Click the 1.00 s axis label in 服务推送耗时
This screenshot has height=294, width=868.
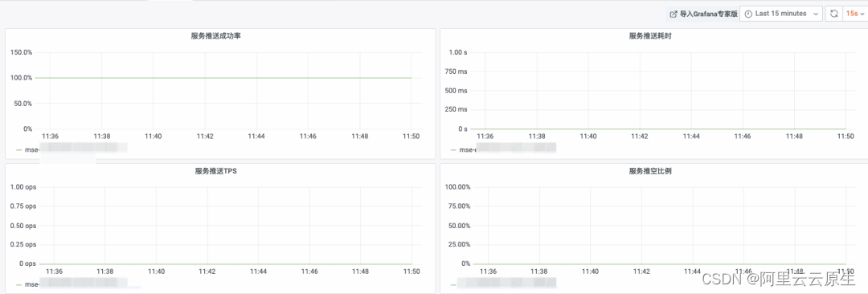pos(458,52)
